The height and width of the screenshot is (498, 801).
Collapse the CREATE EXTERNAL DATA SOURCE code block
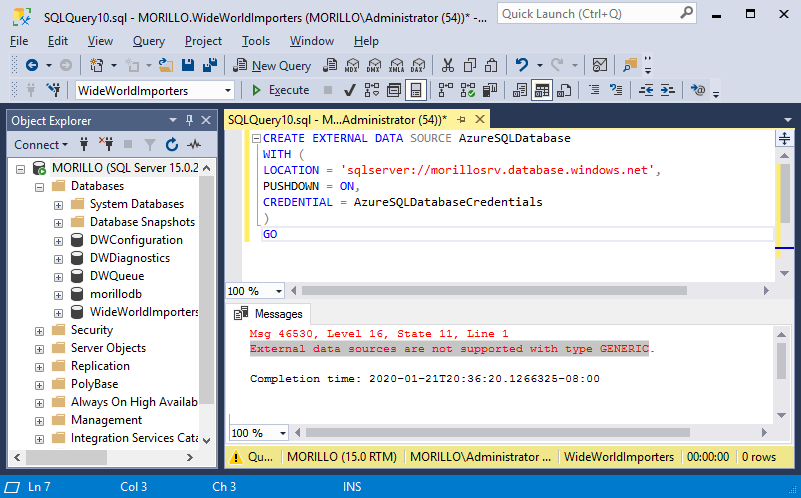click(256, 138)
